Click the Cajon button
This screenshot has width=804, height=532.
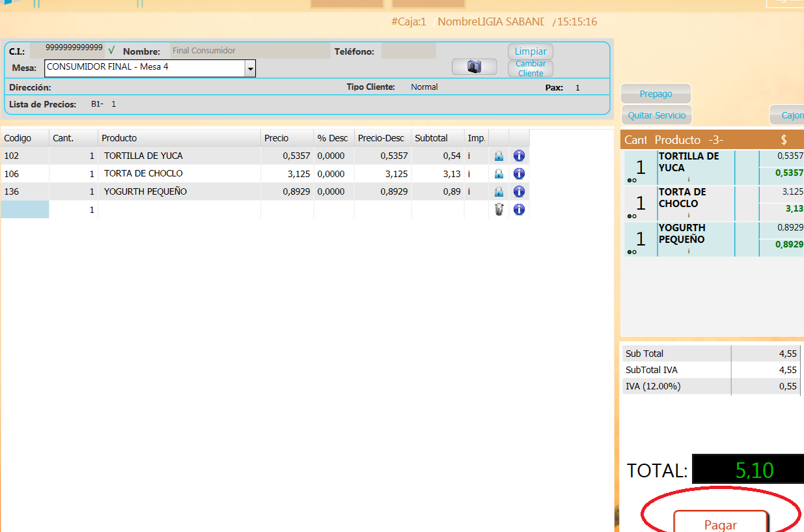click(788, 115)
